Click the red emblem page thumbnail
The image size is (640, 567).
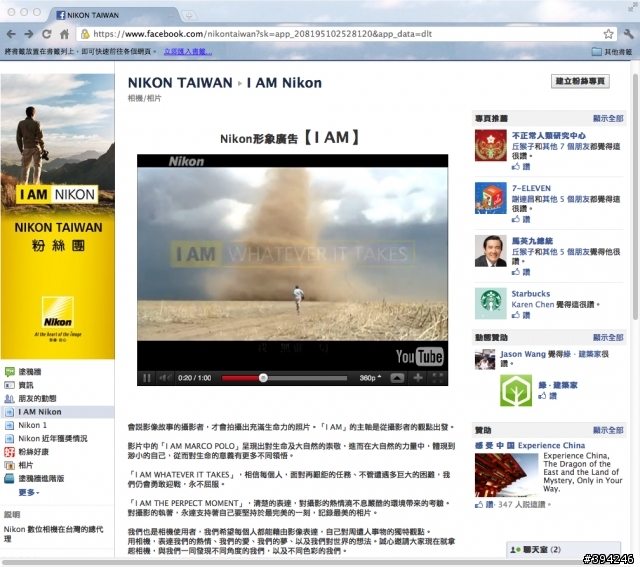pyautogui.click(x=491, y=145)
